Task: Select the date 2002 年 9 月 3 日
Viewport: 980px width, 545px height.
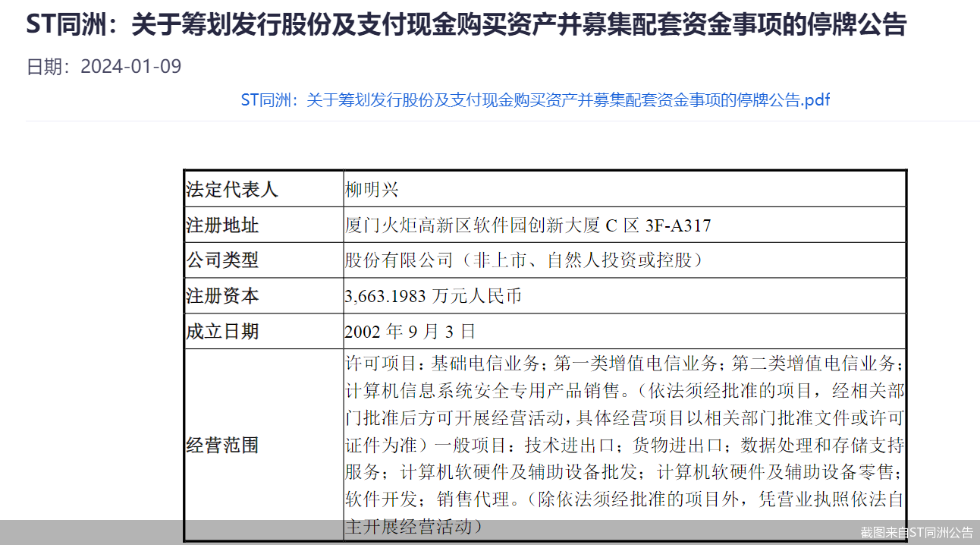Action: 410,331
